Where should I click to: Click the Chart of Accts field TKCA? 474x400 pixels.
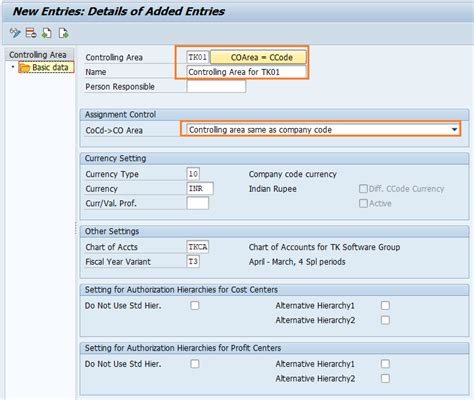(198, 247)
